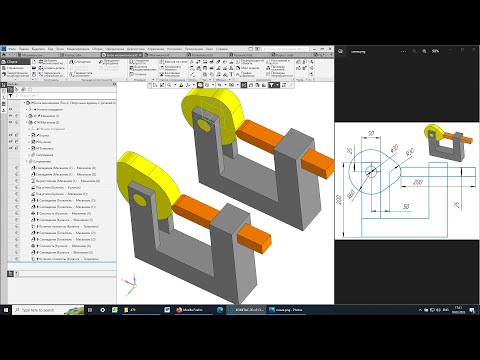Open the Windows Start menu
This screenshot has height=360, width=480.
6,310
